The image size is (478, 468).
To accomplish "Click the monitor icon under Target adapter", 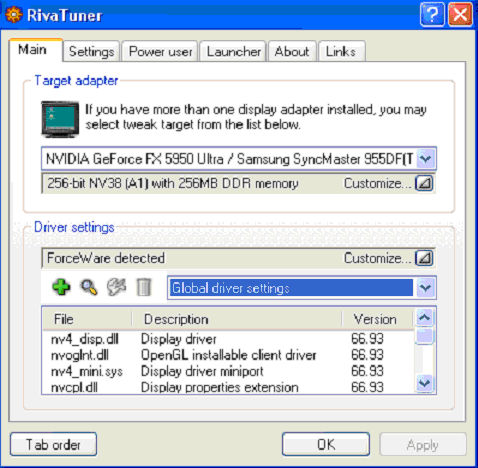I will pyautogui.click(x=60, y=119).
